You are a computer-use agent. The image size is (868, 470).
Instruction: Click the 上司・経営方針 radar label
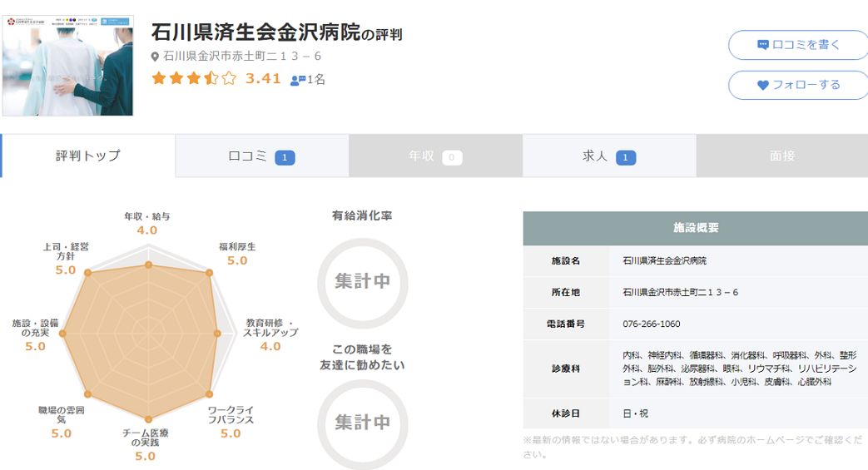(x=65, y=251)
